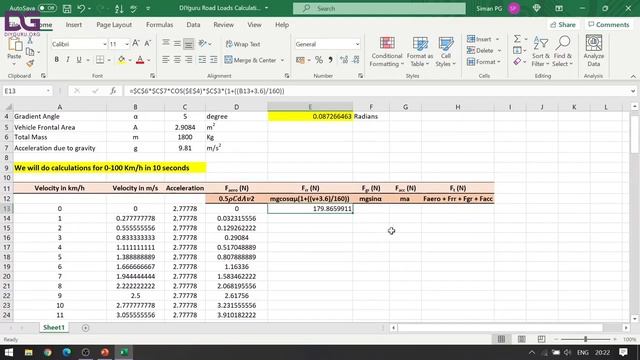Toggle the AutoSave switch

click(x=47, y=8)
